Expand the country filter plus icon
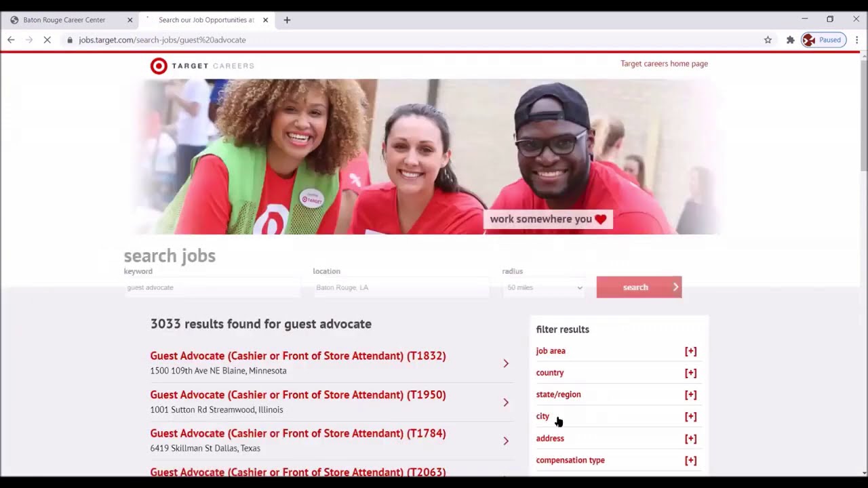The width and height of the screenshot is (868, 488). (690, 373)
